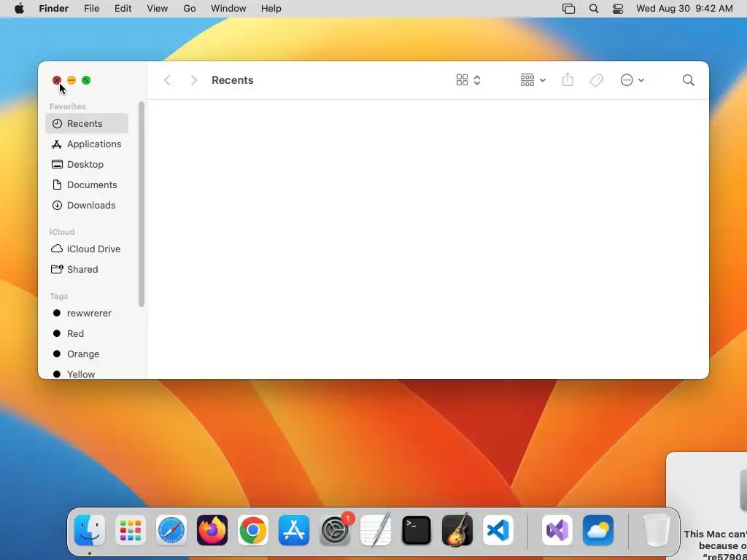The width and height of the screenshot is (747, 560).
Task: Click the green full-screen window button
Action: 86,80
